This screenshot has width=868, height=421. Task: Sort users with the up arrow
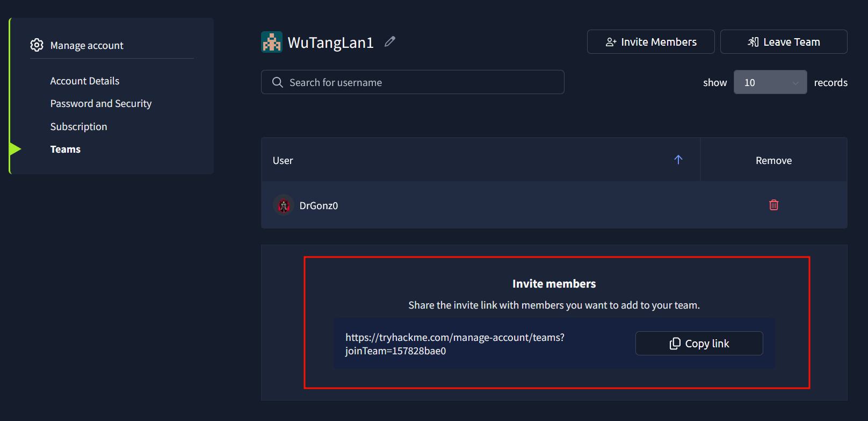click(x=678, y=160)
